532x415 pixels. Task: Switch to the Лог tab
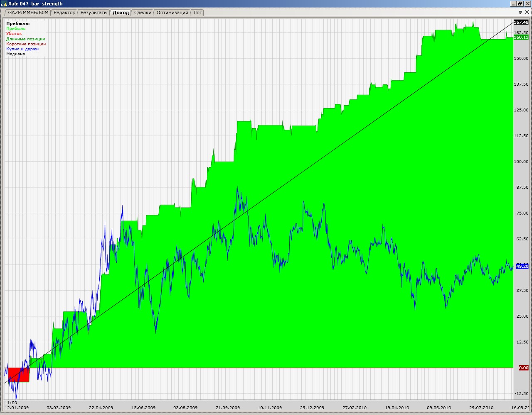tap(197, 12)
